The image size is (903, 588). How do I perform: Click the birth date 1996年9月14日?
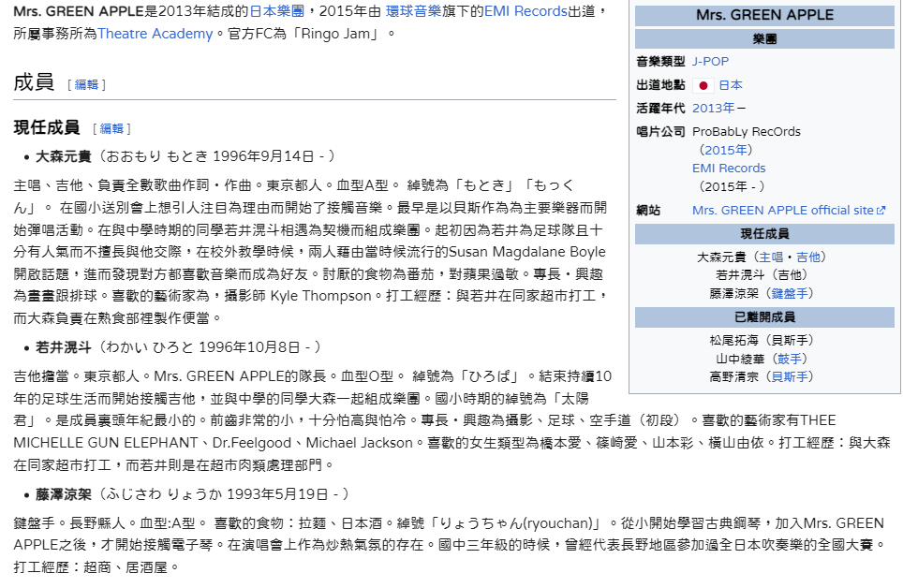pyautogui.click(x=263, y=156)
